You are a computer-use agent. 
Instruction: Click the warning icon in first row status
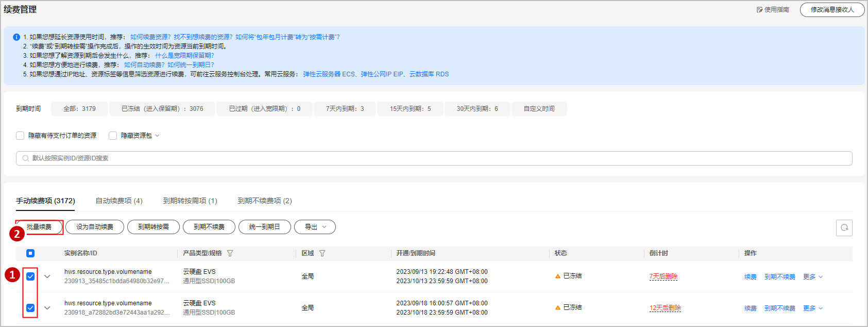tap(557, 276)
